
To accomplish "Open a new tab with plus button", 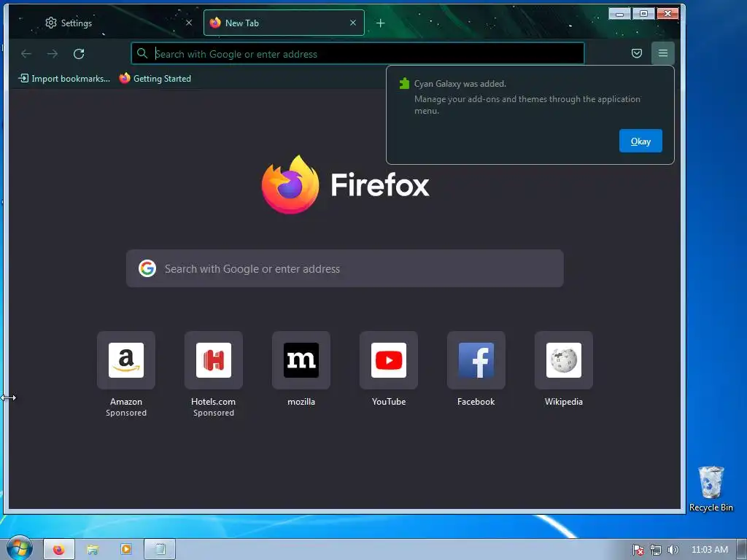I will 380,23.
